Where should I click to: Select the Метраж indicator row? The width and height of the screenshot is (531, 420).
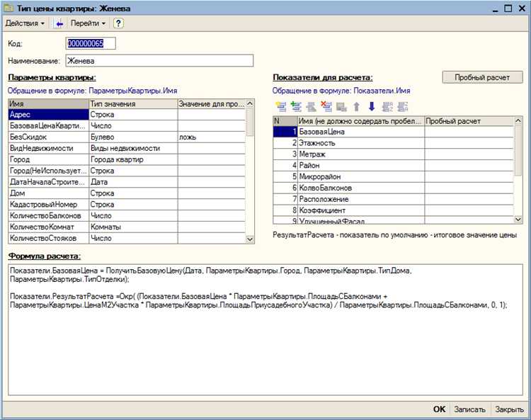coord(393,154)
